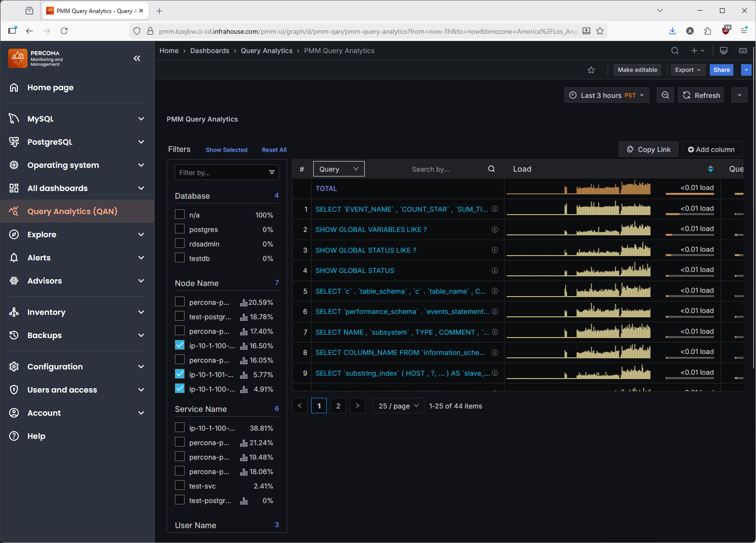Open the Query dimension dropdown
The image size is (756, 543).
click(339, 169)
